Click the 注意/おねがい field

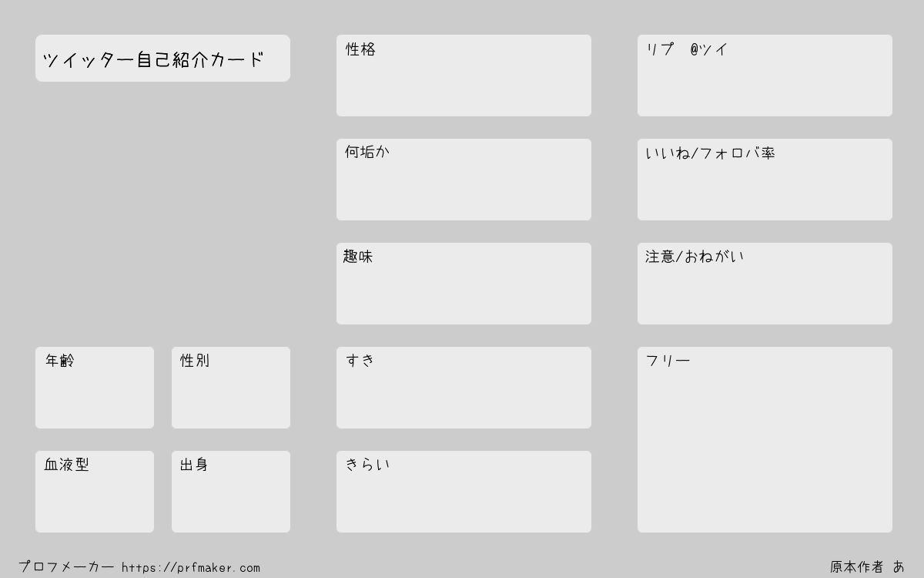(x=765, y=284)
